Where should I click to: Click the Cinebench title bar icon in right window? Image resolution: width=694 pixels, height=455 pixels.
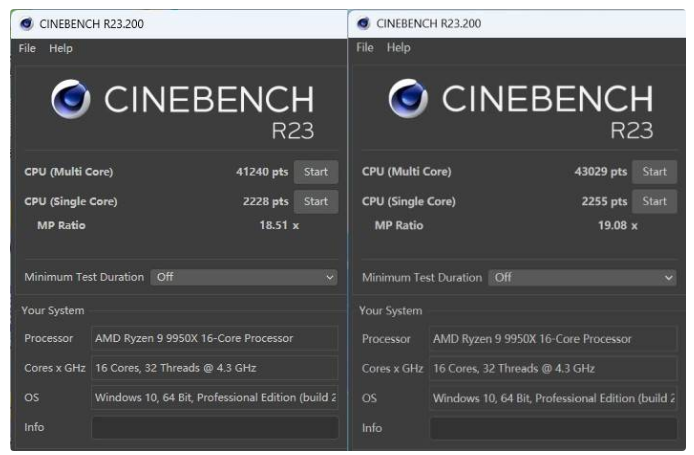[363, 24]
